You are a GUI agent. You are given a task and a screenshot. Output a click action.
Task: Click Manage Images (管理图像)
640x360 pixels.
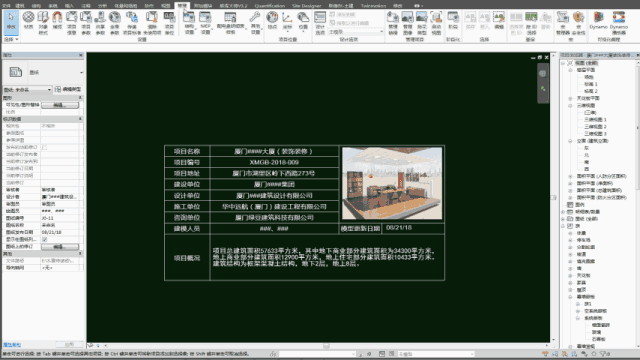[407, 22]
